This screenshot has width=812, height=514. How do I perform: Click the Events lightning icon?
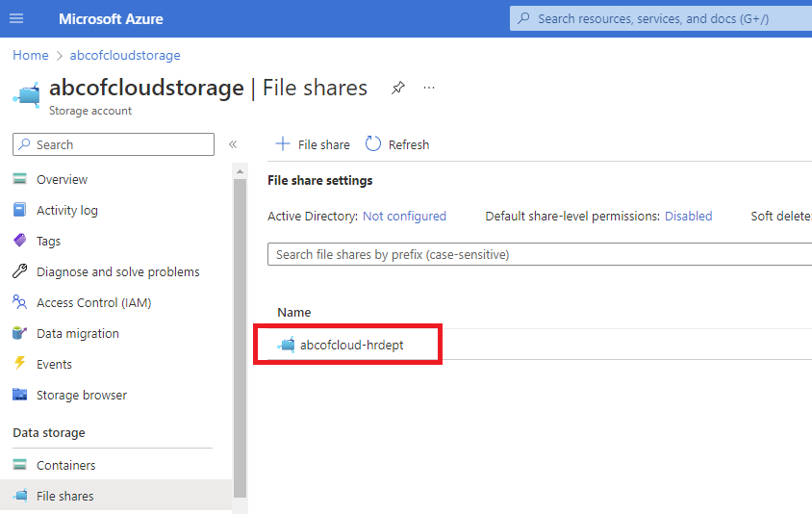pos(19,364)
